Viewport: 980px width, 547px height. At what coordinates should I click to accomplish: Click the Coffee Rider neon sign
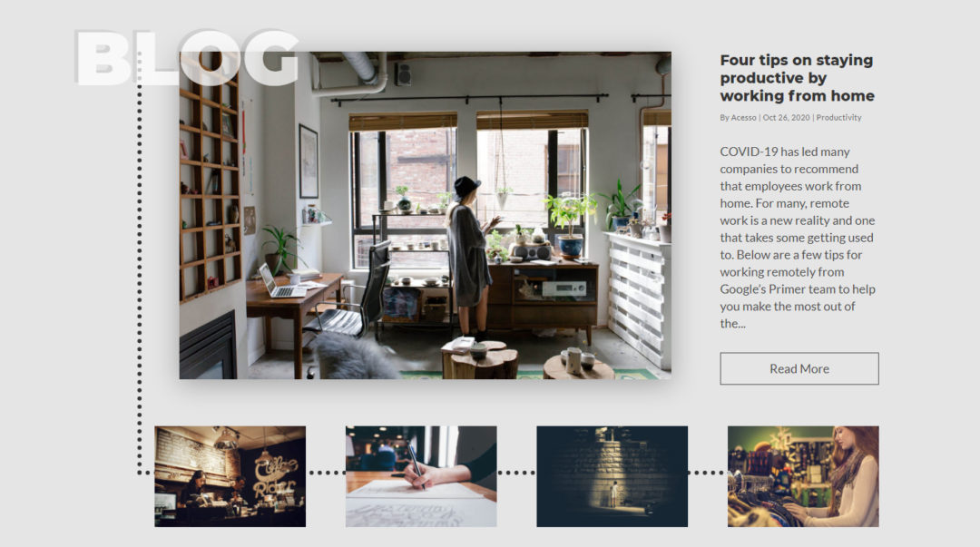274,476
